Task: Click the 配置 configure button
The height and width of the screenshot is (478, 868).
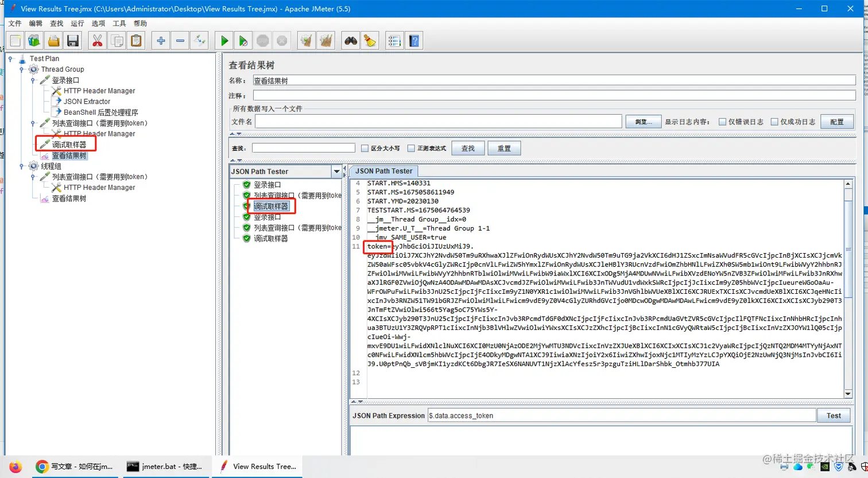Action: tap(837, 122)
